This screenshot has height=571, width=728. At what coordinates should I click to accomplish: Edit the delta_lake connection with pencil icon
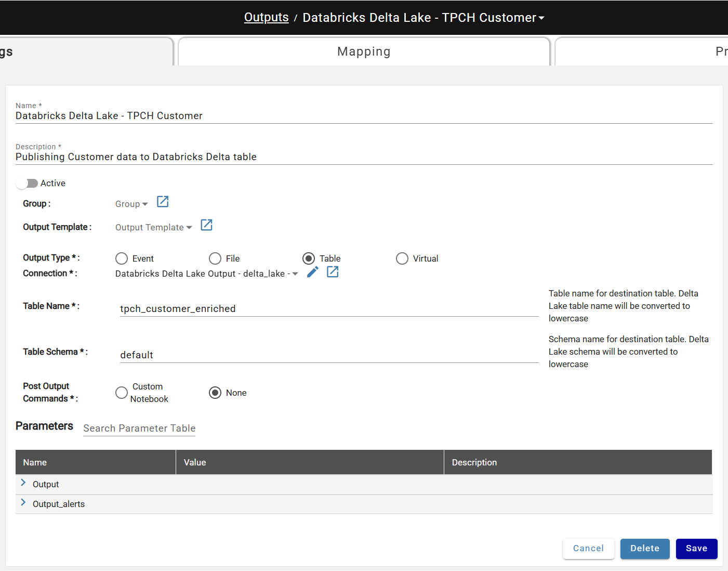pyautogui.click(x=312, y=271)
